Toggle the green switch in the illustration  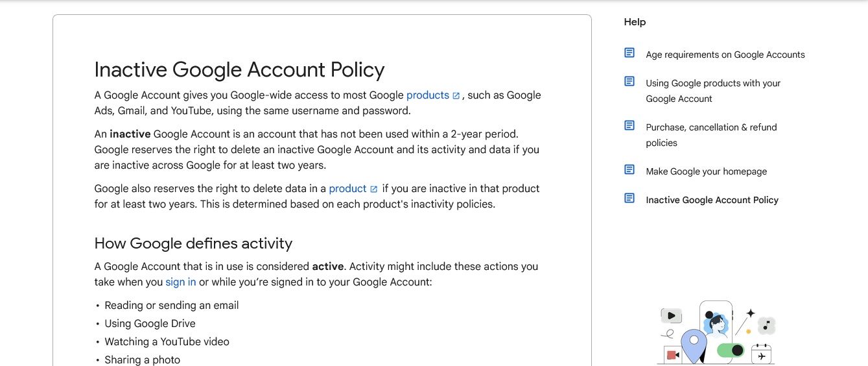(731, 350)
